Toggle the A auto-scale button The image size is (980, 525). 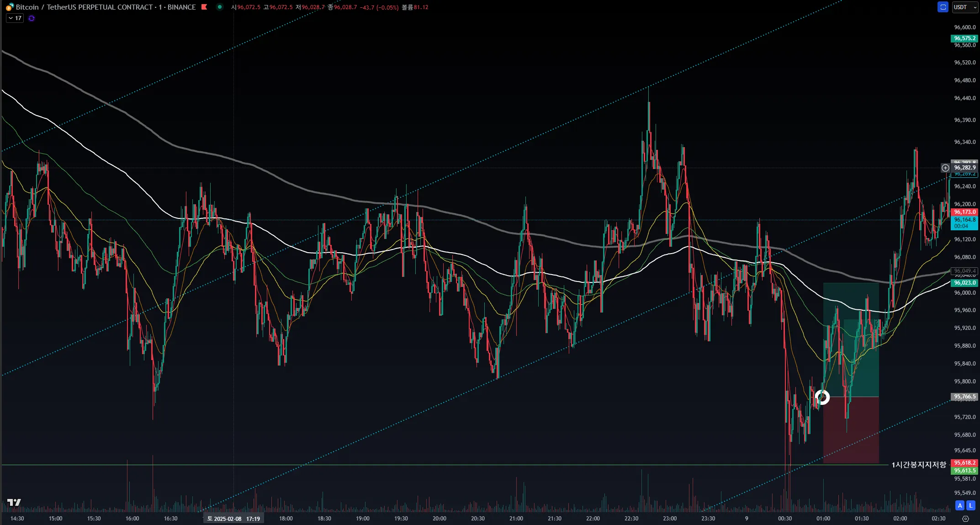coord(960,505)
